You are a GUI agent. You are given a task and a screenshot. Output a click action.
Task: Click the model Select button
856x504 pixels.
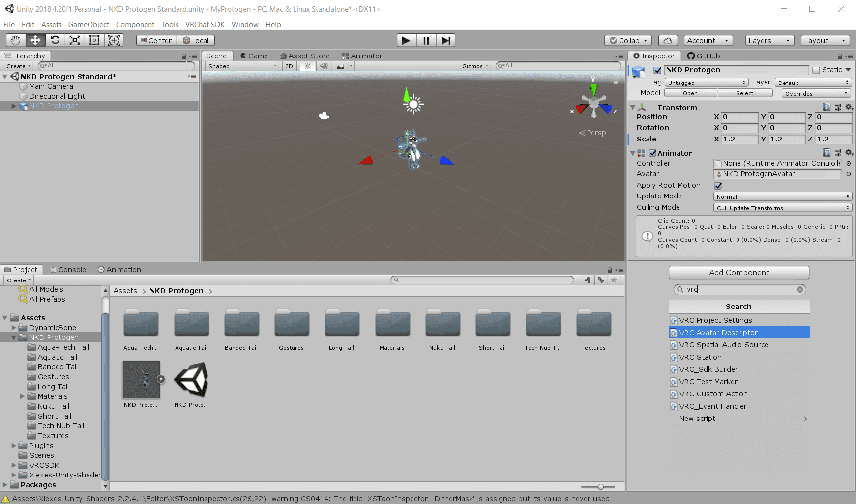pos(744,93)
